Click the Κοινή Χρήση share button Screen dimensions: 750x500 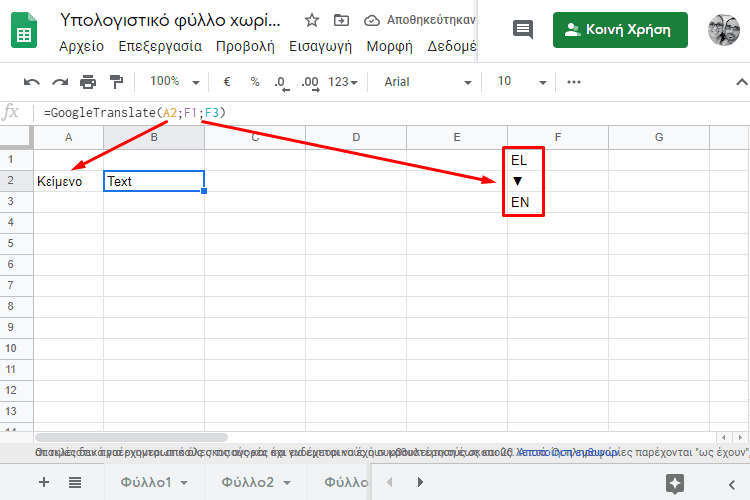click(620, 30)
